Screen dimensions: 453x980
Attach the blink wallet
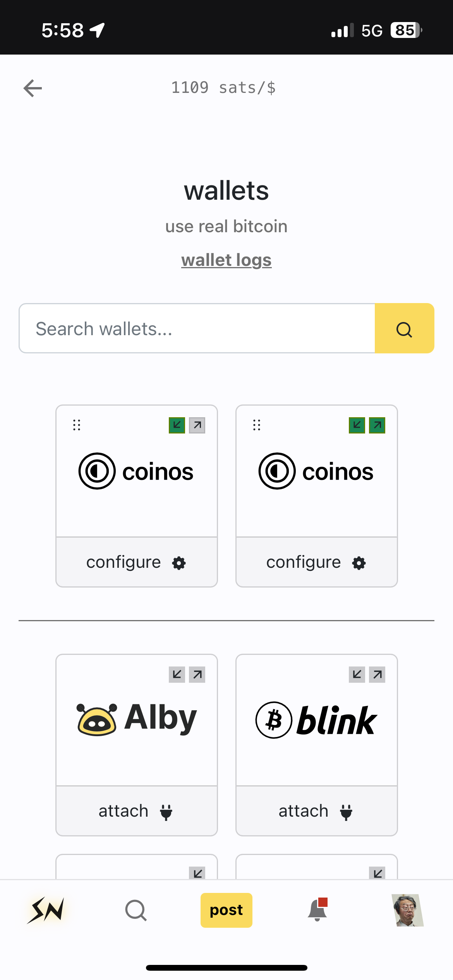pyautogui.click(x=316, y=811)
